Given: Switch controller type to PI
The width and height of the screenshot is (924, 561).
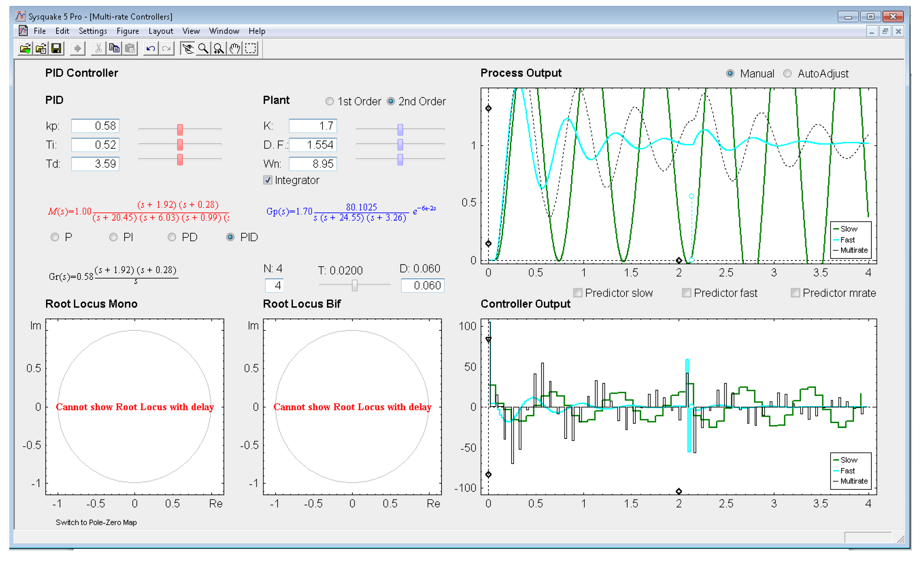Looking at the screenshot, I should click(x=113, y=237).
